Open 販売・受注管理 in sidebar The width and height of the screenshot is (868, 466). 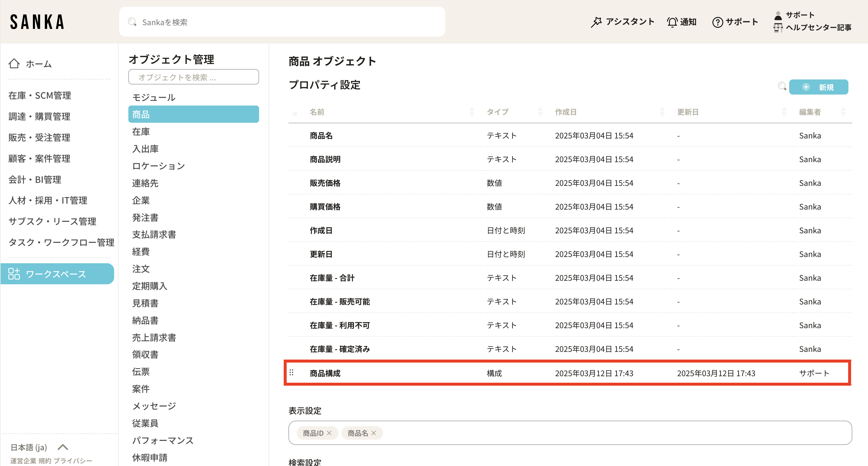pyautogui.click(x=39, y=138)
